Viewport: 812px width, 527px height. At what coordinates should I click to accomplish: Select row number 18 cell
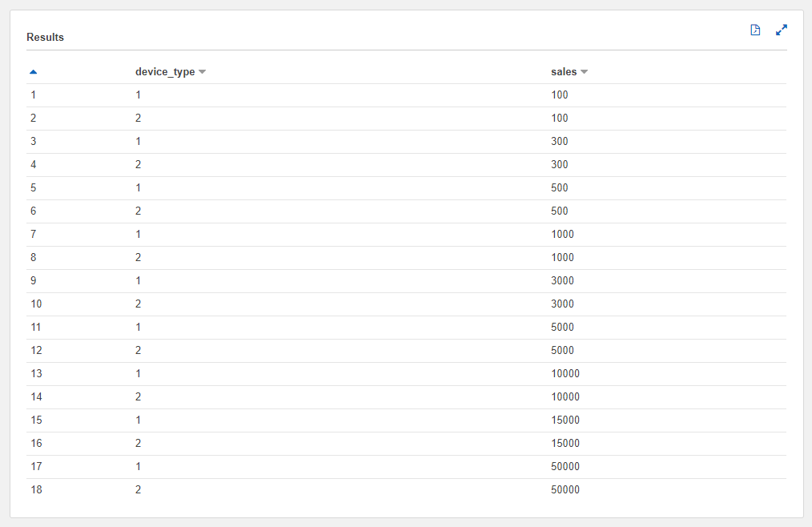pos(36,489)
